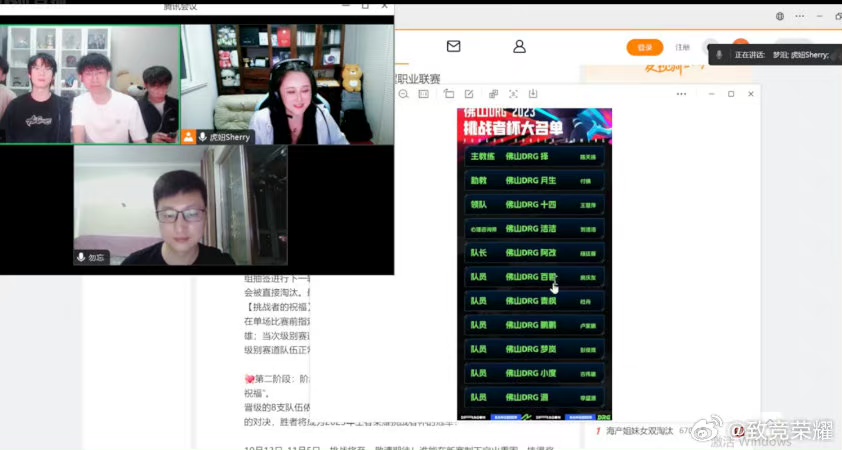Click the edit image pencil icon

tap(469, 94)
